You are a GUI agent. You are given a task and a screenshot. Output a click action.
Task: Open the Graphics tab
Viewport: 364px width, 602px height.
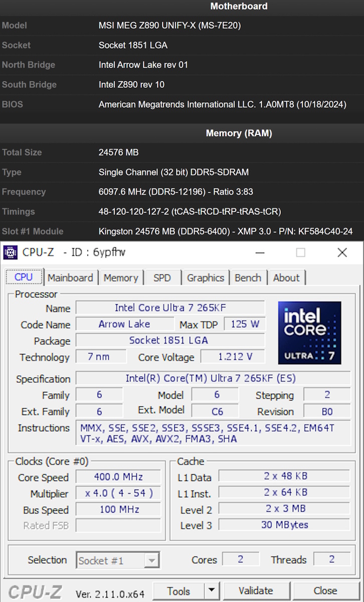tap(206, 278)
